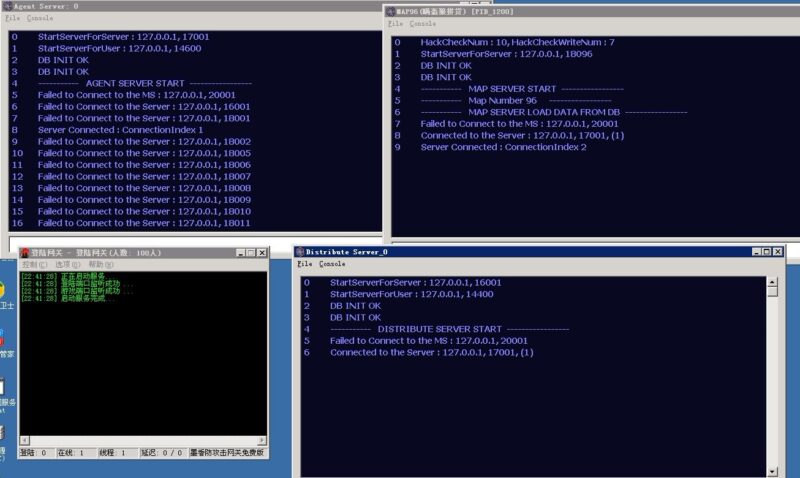The height and width of the screenshot is (478, 800).
Task: Click the MAP96 window title bar icon
Action: click(391, 11)
